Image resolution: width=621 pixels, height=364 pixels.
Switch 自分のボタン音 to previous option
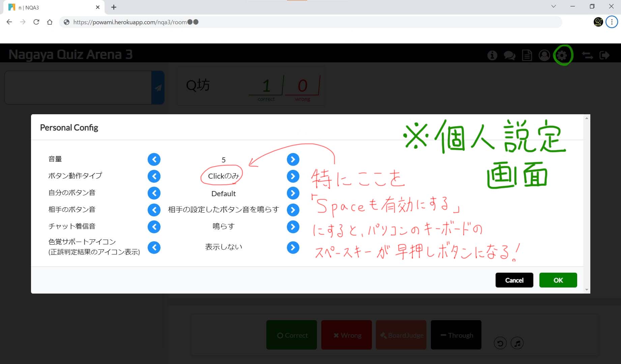pos(154,193)
